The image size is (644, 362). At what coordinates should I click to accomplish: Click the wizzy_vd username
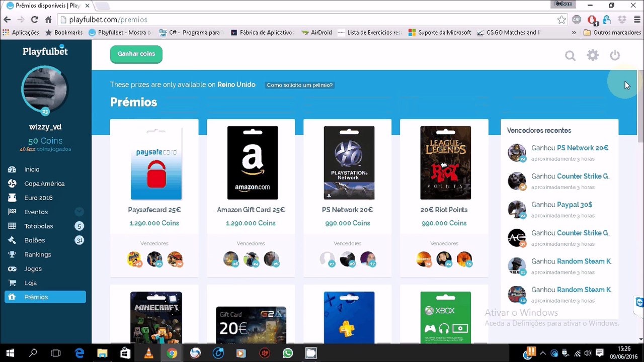(x=45, y=127)
